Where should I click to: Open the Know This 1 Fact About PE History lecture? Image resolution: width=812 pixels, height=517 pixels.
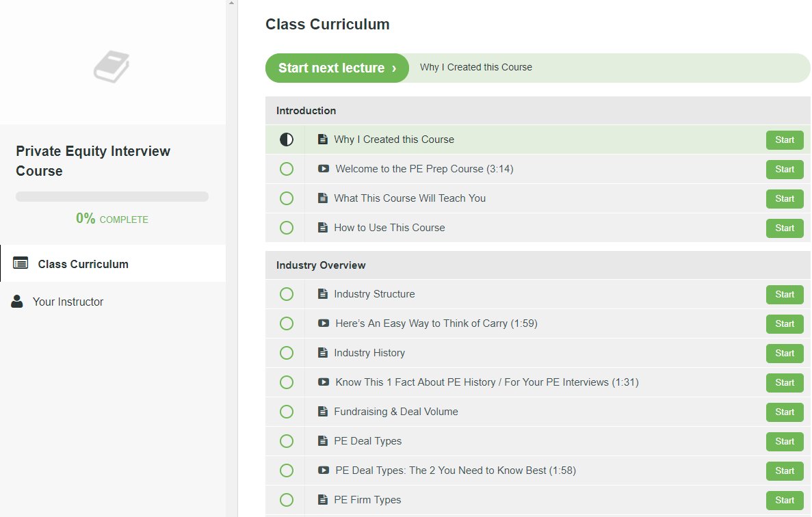(x=486, y=382)
